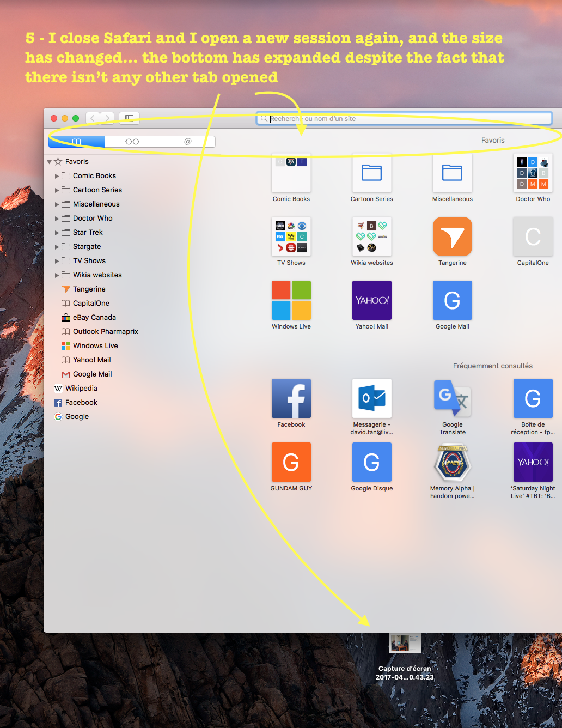Click the red close window button
562x728 pixels.
pos(54,118)
